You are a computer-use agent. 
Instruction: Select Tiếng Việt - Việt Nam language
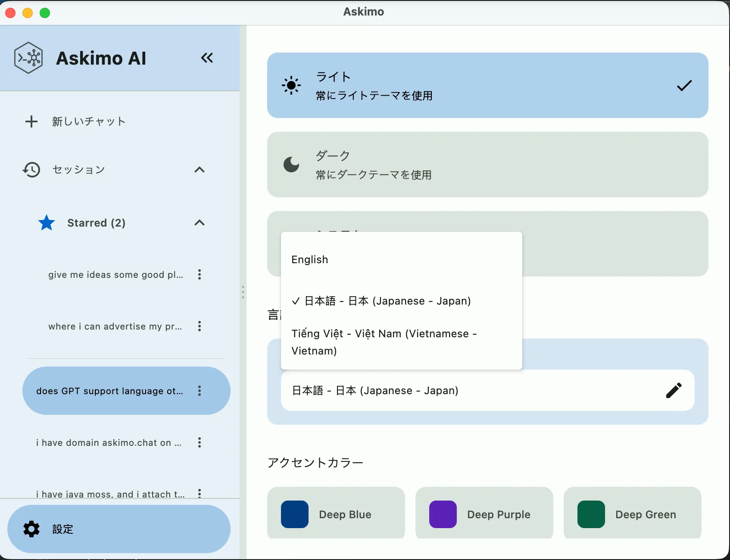coord(384,342)
